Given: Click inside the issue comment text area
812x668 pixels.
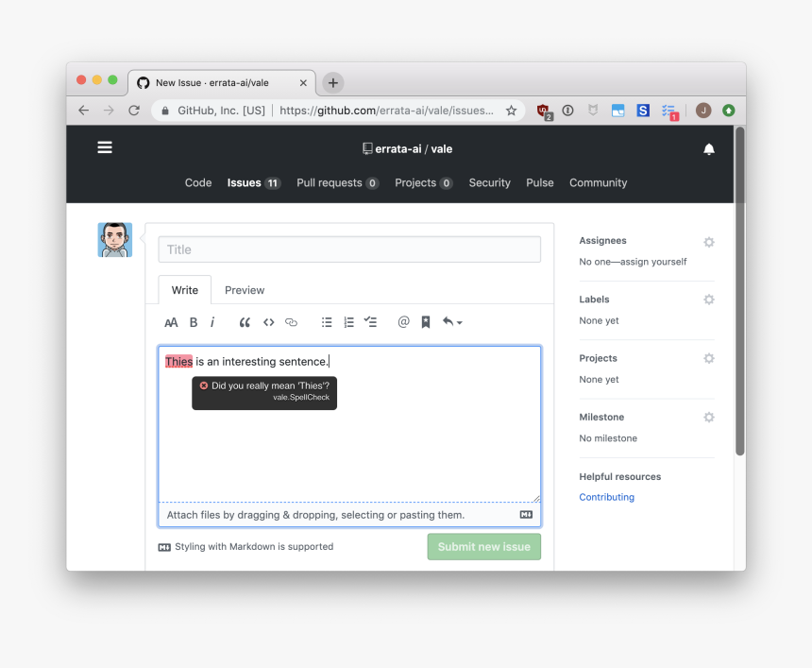Looking at the screenshot, I should (349, 424).
